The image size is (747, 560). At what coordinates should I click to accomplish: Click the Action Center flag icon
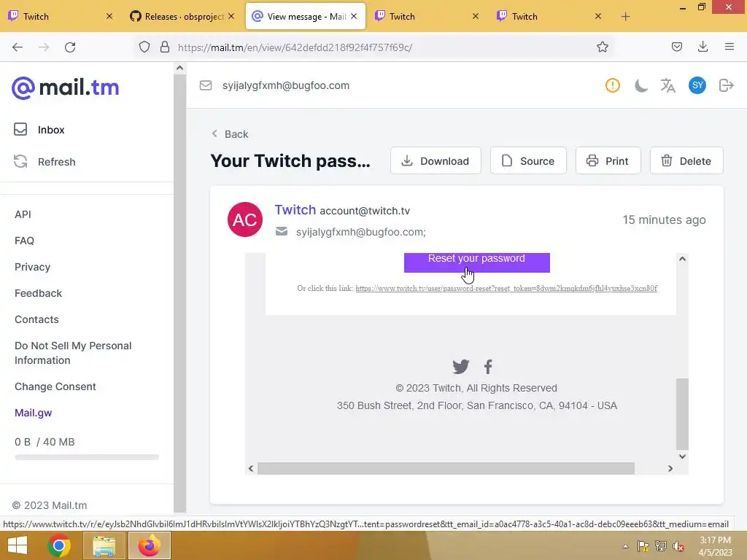[x=643, y=546]
